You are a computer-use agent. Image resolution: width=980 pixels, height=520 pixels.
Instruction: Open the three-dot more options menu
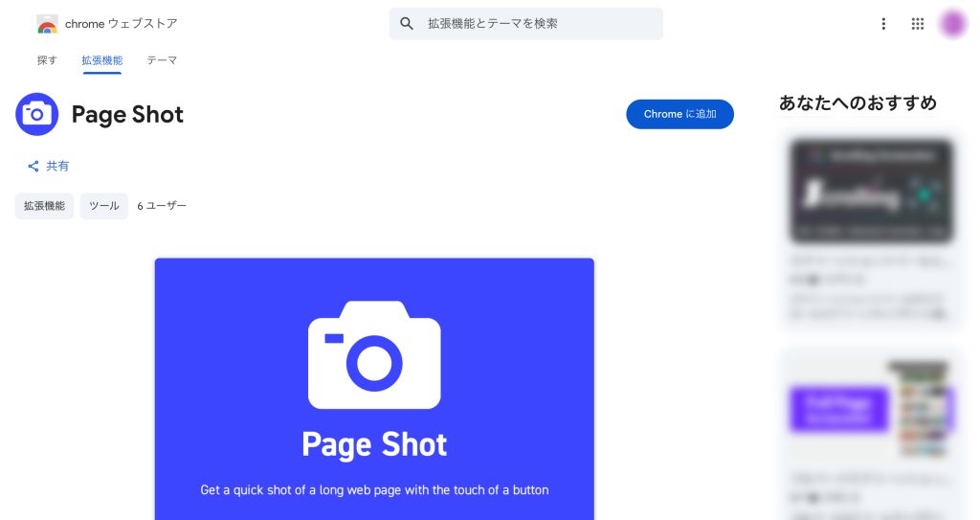point(883,24)
